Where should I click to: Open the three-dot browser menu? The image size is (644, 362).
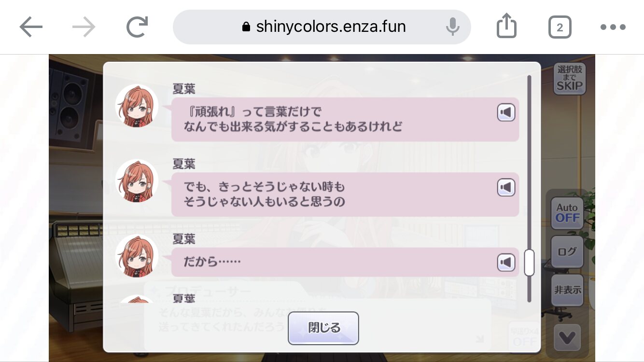(x=613, y=27)
